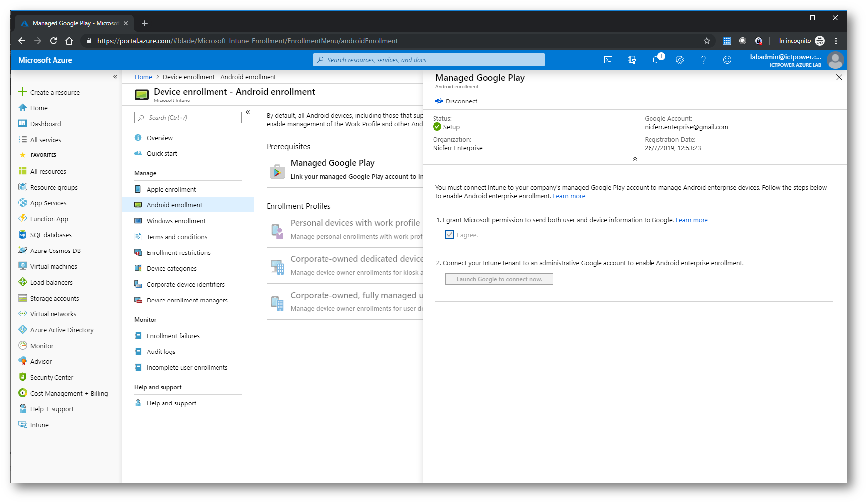Open Personal devices with work profile
The height and width of the screenshot is (504, 868).
345,229
